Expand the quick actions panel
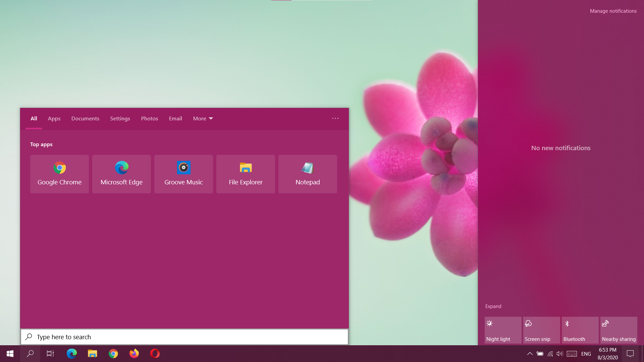This screenshot has width=644, height=362. tap(493, 306)
